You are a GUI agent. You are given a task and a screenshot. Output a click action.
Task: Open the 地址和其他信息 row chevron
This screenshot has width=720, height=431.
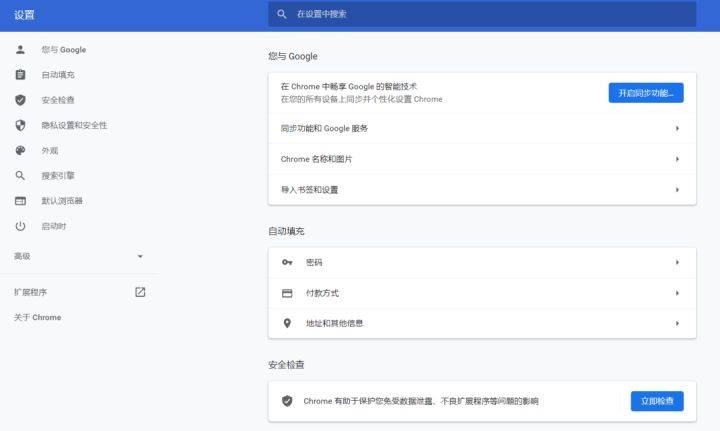[677, 323]
